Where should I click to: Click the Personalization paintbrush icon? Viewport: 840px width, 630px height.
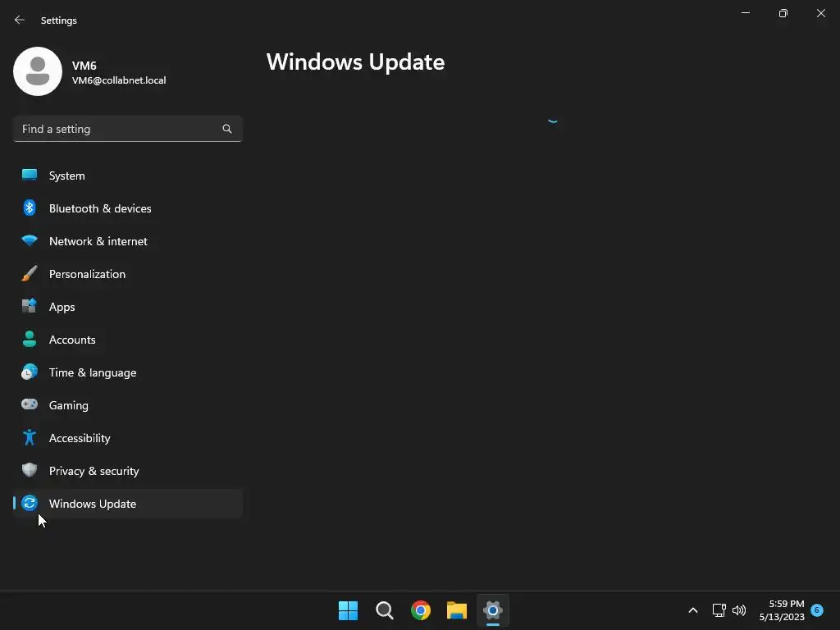(30, 274)
